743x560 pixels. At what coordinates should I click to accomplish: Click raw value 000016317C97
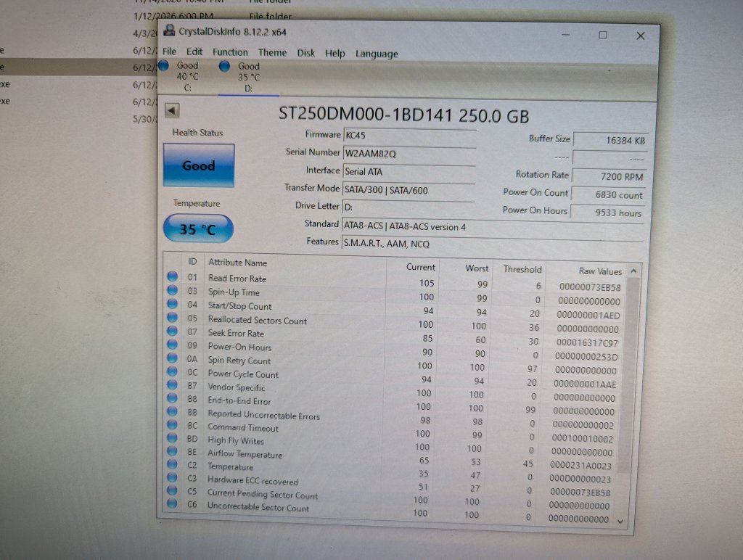tap(586, 342)
